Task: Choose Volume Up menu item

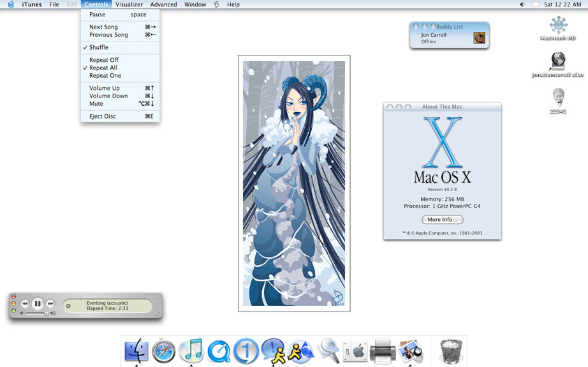Action: tap(120, 88)
